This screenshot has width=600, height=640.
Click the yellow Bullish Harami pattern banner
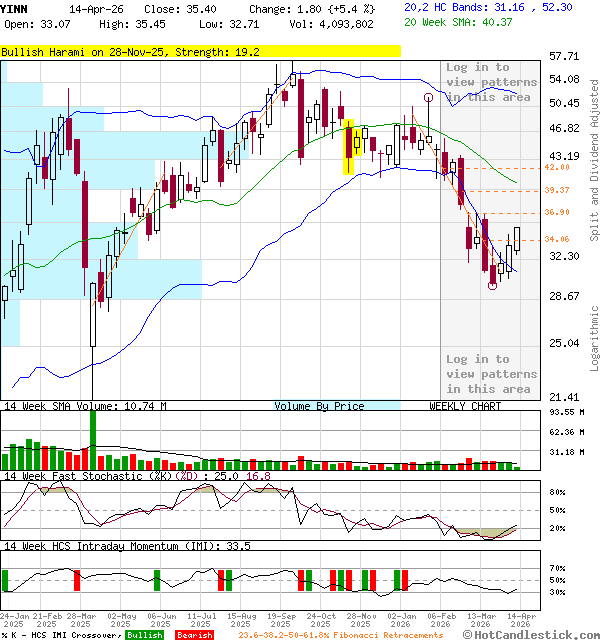[x=200, y=51]
